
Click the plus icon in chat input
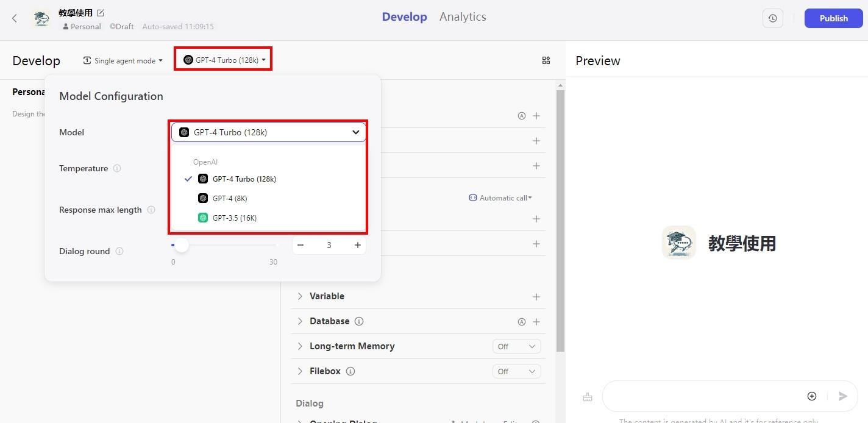click(x=811, y=396)
